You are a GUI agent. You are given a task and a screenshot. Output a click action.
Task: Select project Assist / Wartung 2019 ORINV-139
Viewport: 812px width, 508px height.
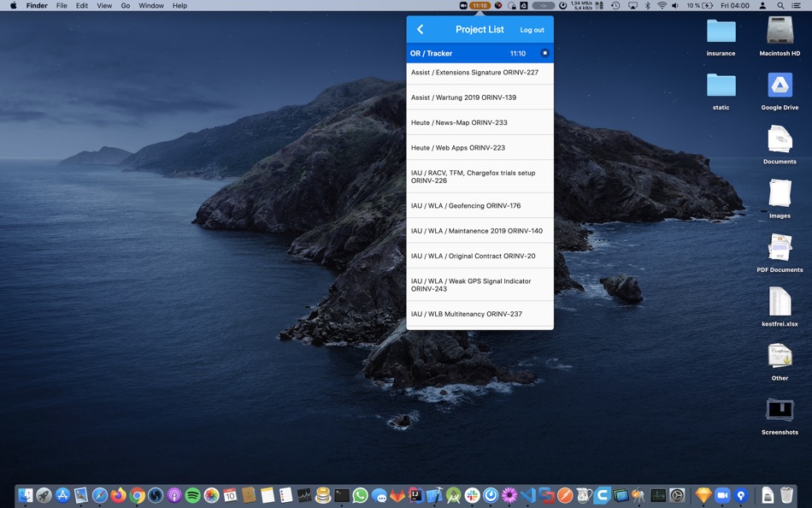click(480, 97)
